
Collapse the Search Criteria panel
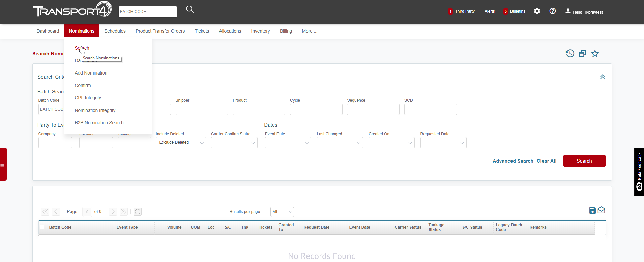click(602, 77)
